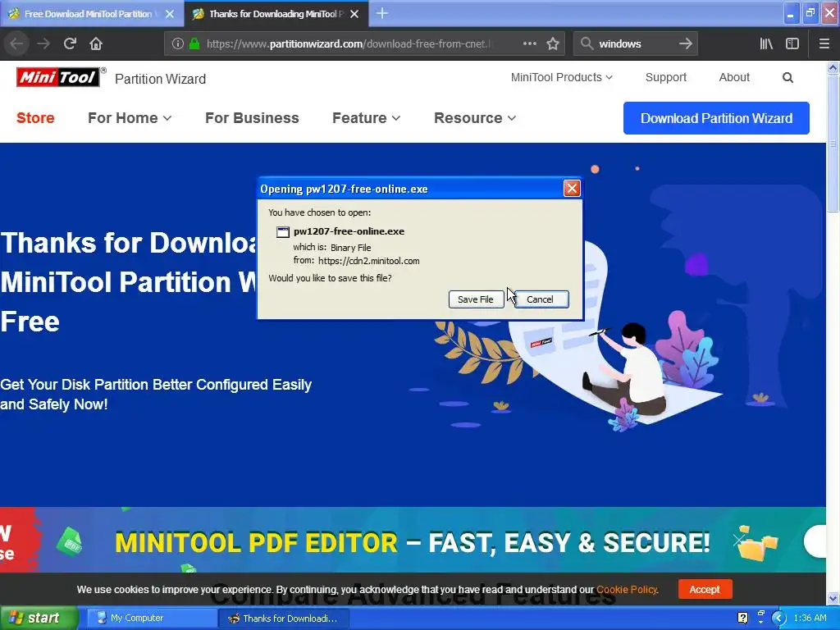
Task: Click Save File in download dialog
Action: pyautogui.click(x=476, y=299)
